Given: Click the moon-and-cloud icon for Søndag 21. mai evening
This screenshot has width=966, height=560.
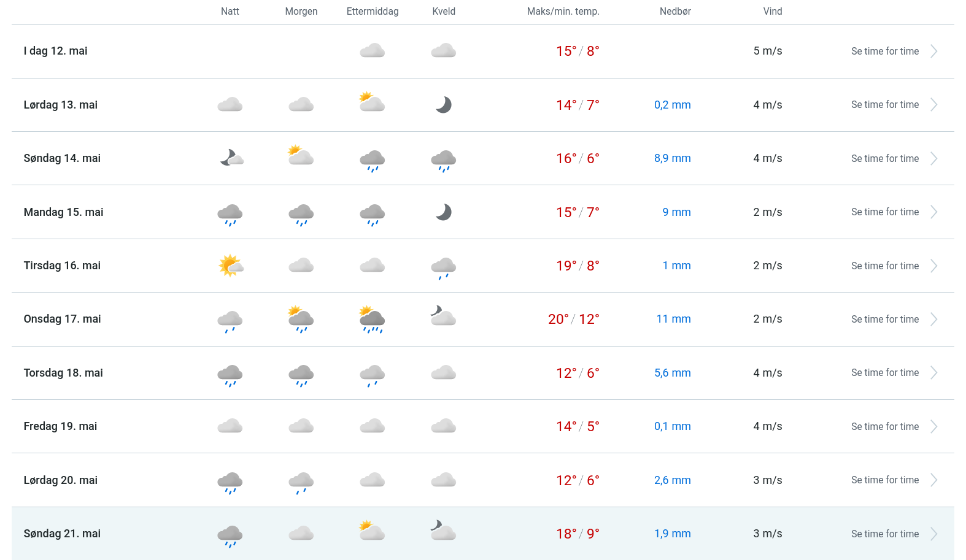Looking at the screenshot, I should 443,531.
